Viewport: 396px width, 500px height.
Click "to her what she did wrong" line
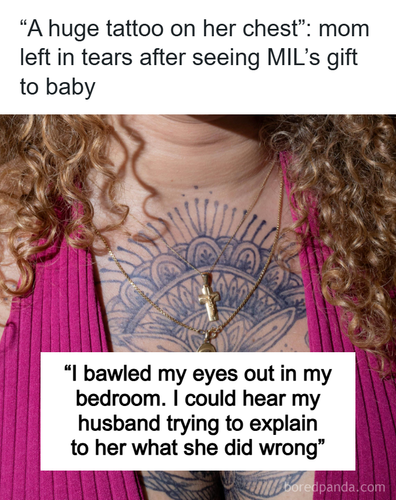click(x=198, y=448)
